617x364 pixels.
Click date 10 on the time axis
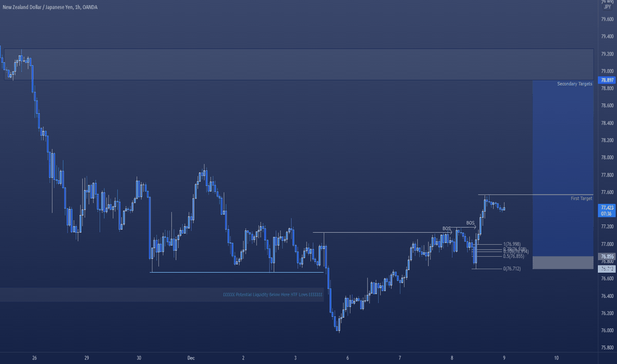pos(556,358)
